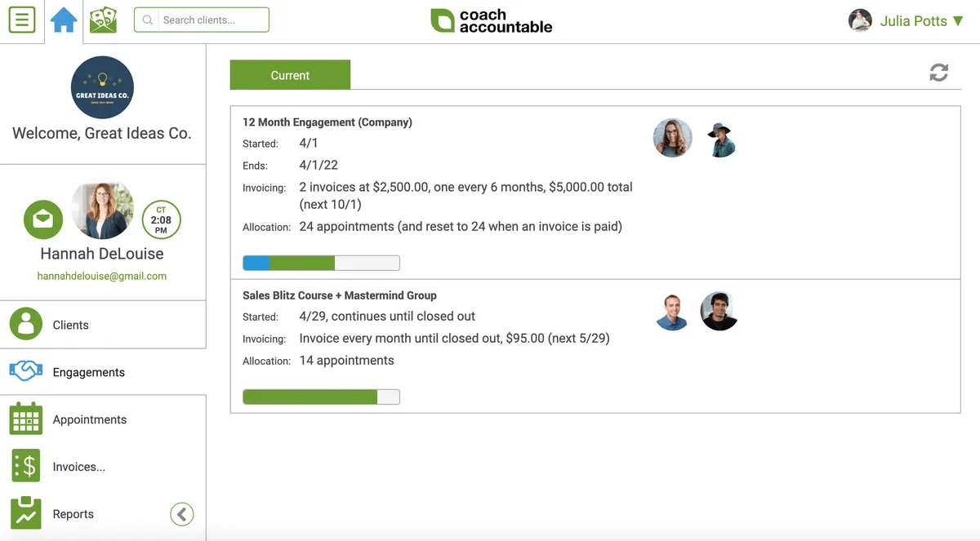Image resolution: width=980 pixels, height=541 pixels.
Task: Click the Sales Blitz Course progress bar
Action: [x=321, y=397]
